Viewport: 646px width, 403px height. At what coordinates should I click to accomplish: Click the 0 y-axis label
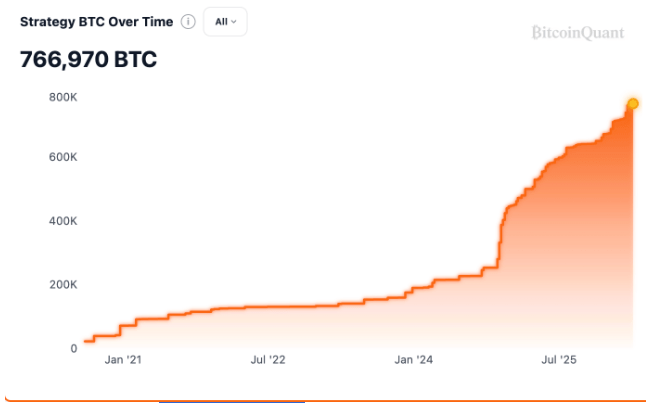73,348
